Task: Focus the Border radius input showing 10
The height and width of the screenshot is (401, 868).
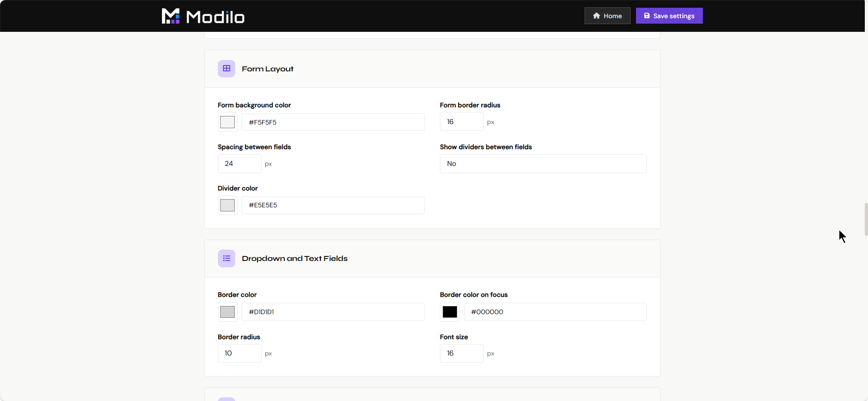Action: point(239,353)
